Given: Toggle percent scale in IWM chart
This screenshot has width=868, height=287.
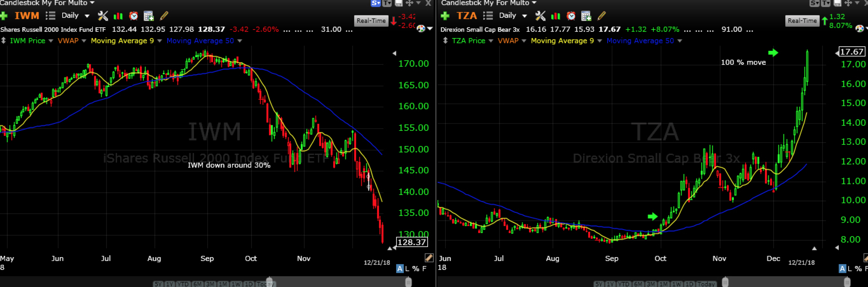Looking at the screenshot, I should [416, 269].
